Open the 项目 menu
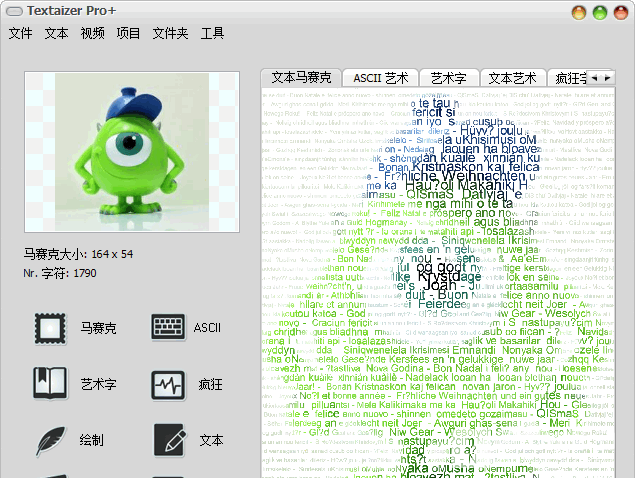The image size is (635, 478). click(x=128, y=33)
